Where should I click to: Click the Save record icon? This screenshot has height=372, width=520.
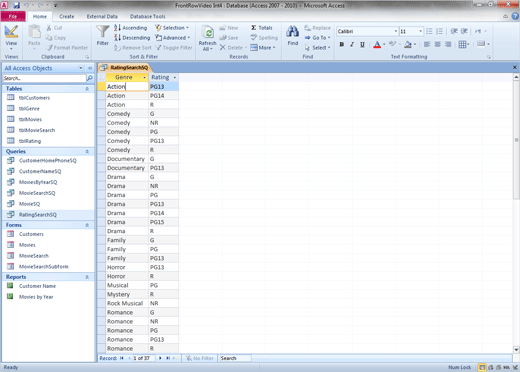[223, 38]
